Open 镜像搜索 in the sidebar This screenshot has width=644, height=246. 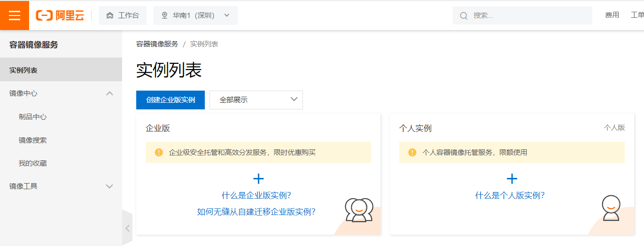(x=33, y=140)
